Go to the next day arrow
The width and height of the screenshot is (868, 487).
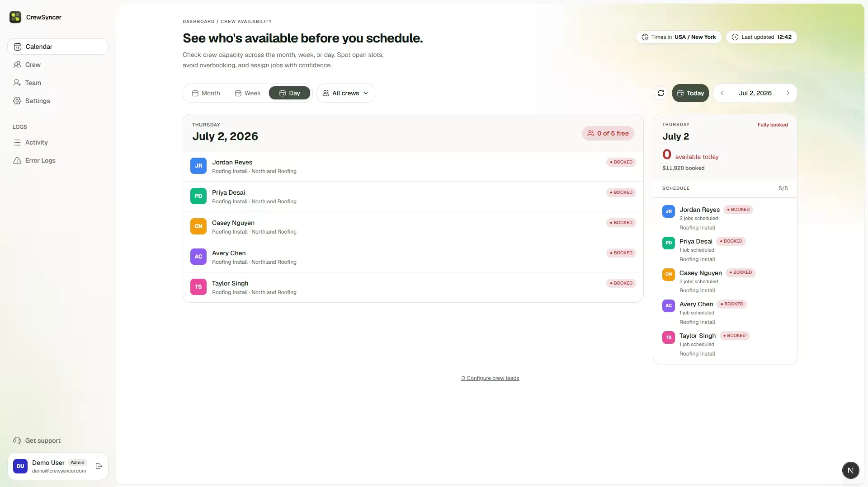[788, 93]
